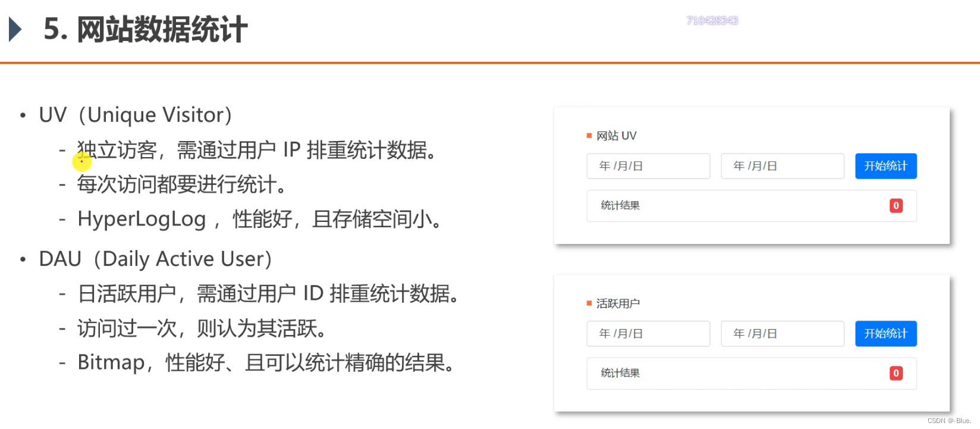Click 开始统计 button in 网站 UV panel

[x=886, y=166]
